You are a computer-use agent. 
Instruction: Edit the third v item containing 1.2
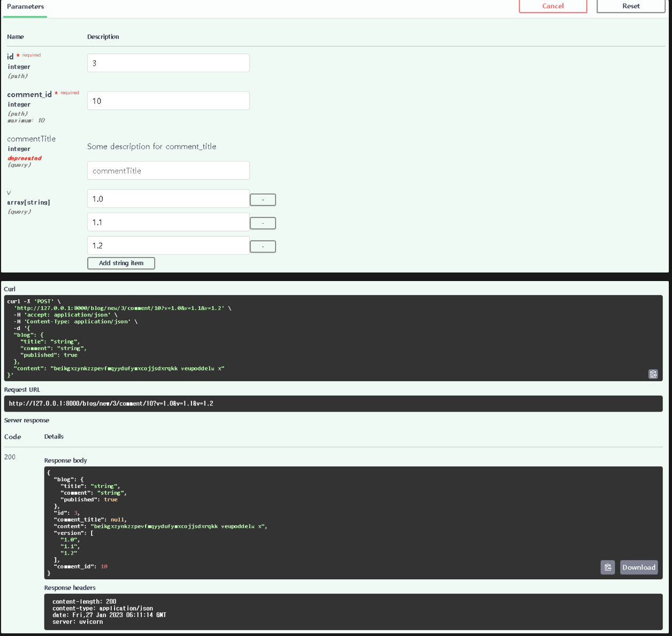(x=168, y=246)
